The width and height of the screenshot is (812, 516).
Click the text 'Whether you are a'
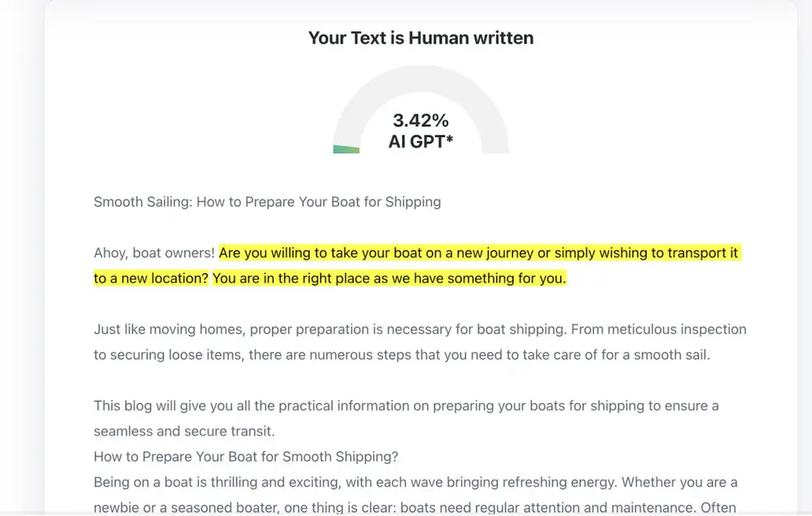680,483
